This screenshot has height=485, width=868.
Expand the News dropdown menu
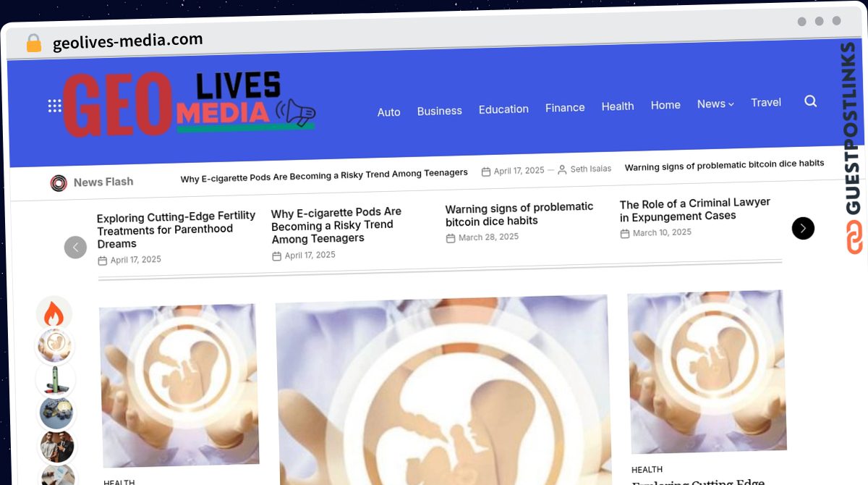pyautogui.click(x=715, y=104)
